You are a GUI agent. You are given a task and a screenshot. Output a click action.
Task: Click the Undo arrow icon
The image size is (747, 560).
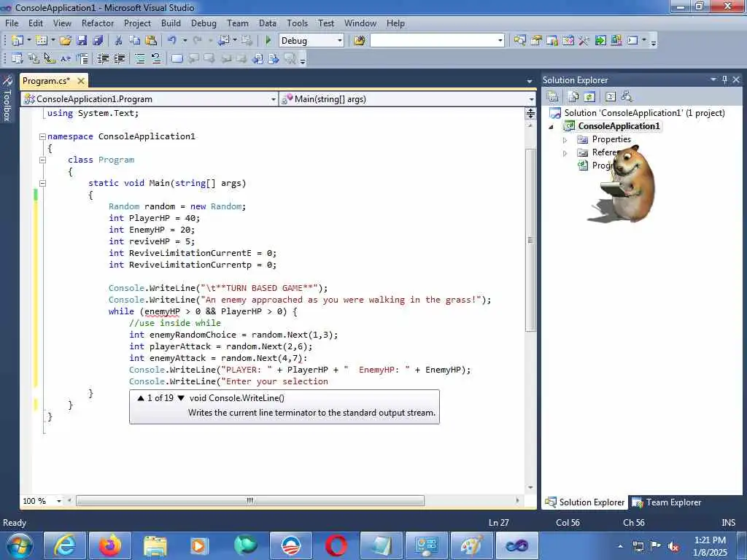[172, 41]
